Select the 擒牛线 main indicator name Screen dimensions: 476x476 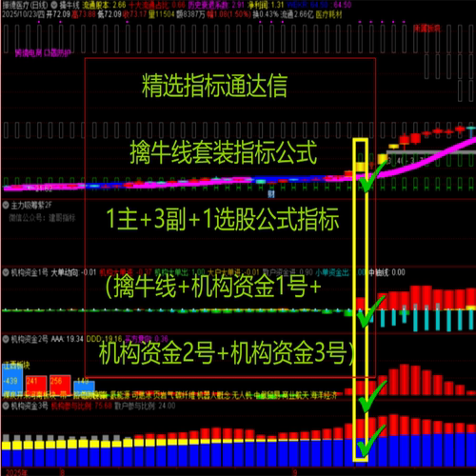tap(69, 5)
